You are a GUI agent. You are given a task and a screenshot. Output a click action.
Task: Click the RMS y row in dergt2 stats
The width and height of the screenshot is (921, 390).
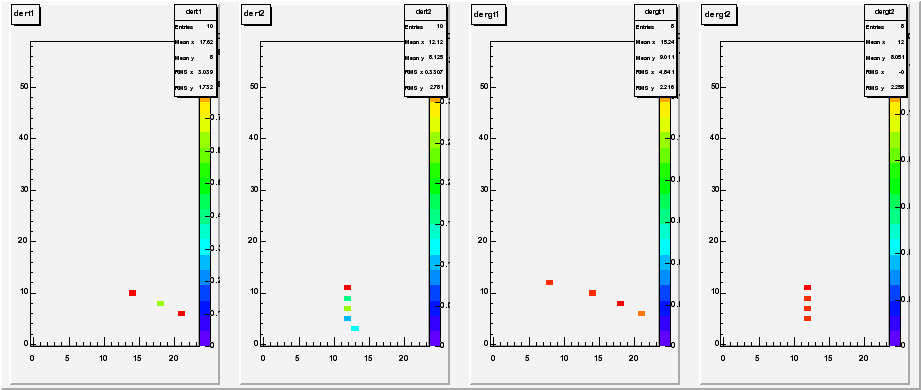point(885,88)
